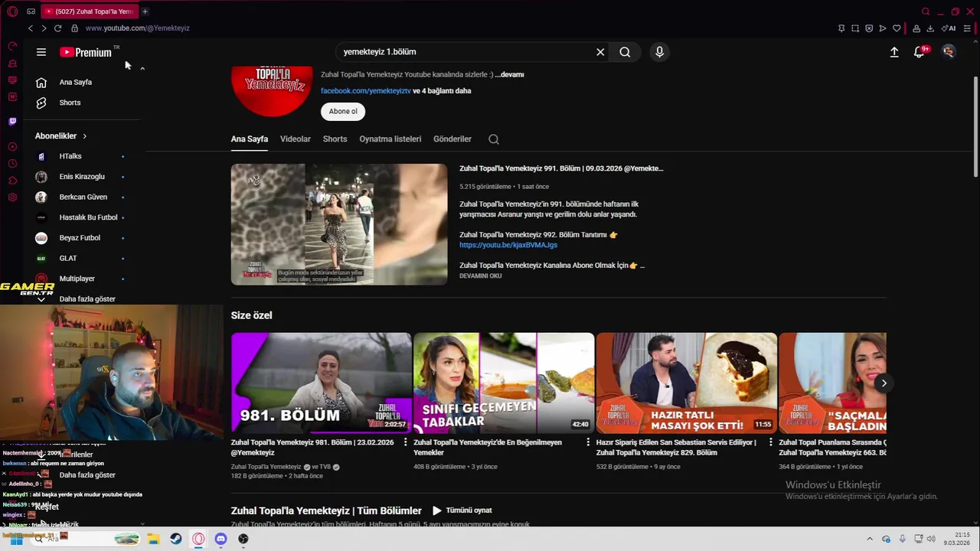Open options menu for the 981. Bölüm video
This screenshot has height=551, width=980.
coord(405,442)
